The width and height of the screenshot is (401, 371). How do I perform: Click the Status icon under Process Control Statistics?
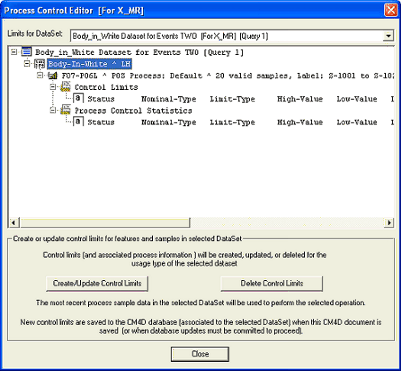pos(78,122)
